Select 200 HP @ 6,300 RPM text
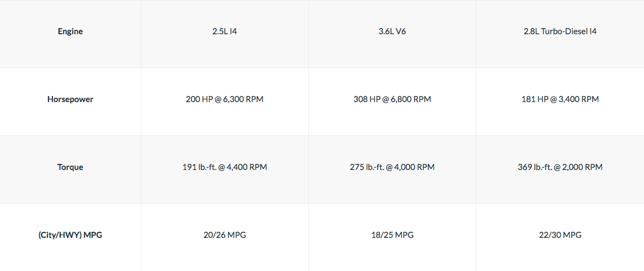644x271 pixels. click(224, 99)
